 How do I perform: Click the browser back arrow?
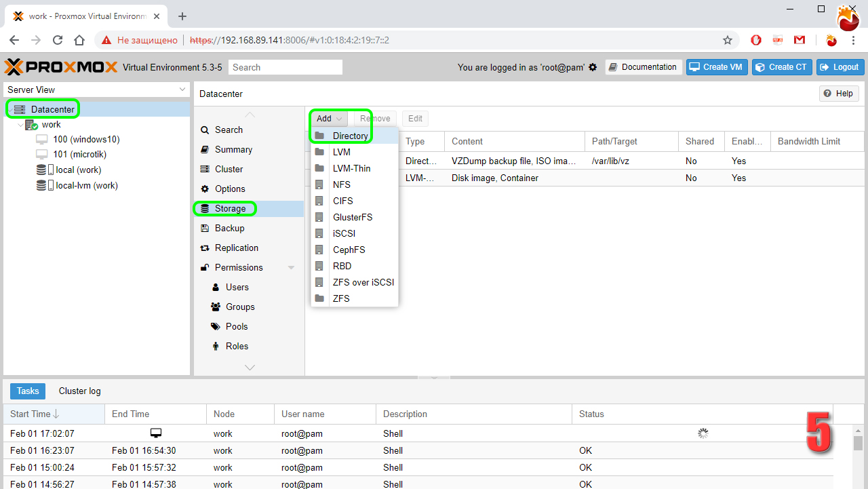[14, 40]
